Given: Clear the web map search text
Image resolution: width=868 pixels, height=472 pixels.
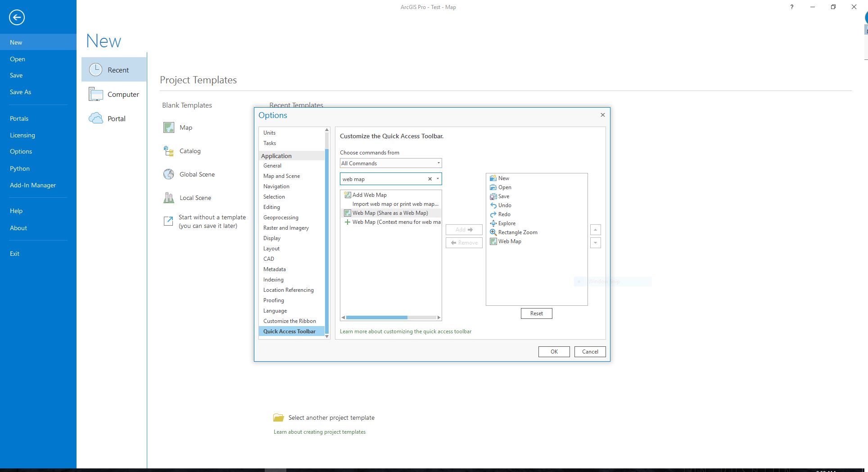Looking at the screenshot, I should (430, 179).
